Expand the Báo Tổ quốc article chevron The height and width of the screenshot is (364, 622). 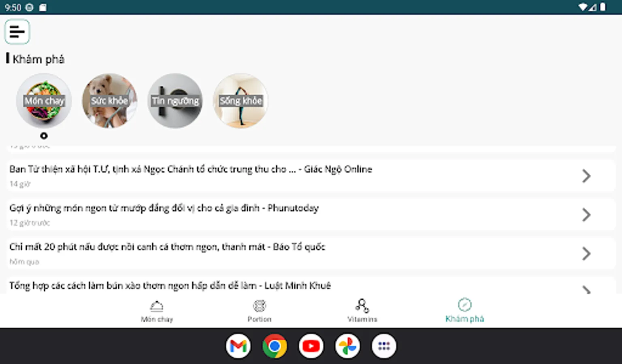[586, 254]
